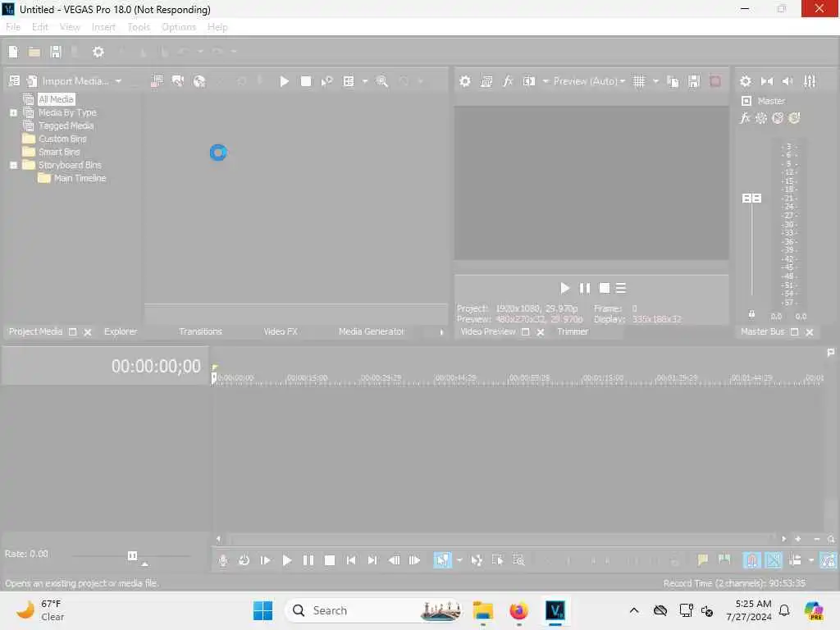Play in the Video Preview window
The height and width of the screenshot is (630, 840).
point(564,288)
